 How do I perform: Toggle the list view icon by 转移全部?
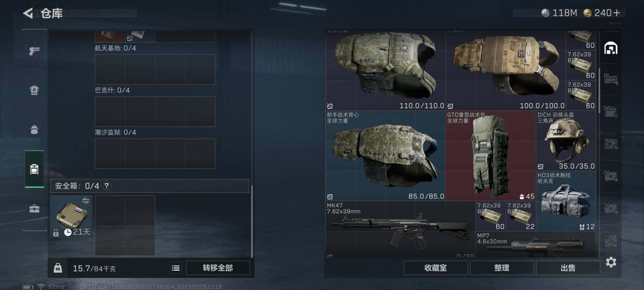175,268
